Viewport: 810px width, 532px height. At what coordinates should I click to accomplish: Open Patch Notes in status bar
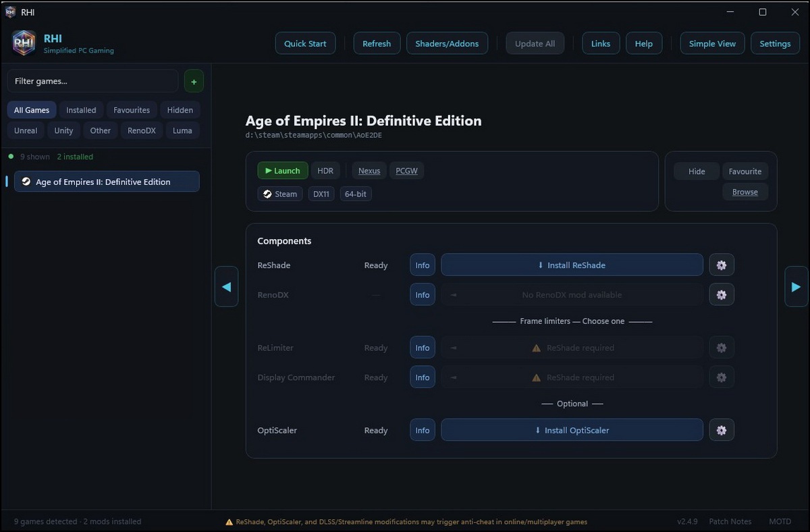click(730, 521)
